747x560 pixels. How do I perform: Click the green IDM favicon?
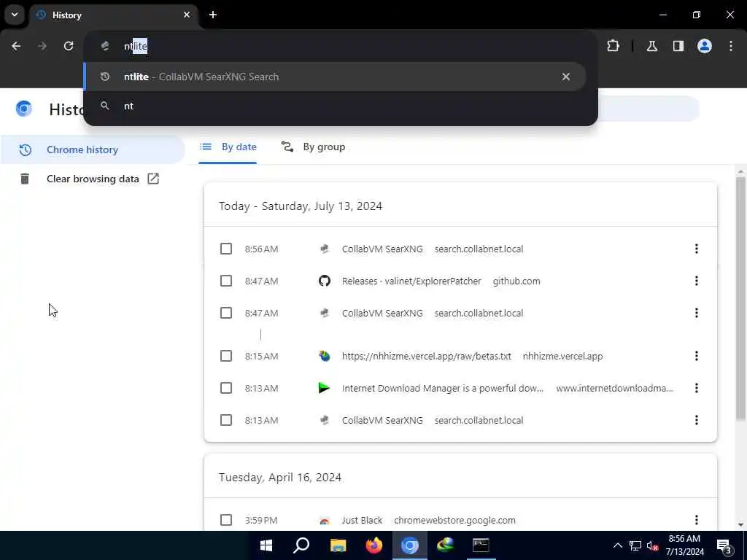coord(325,388)
